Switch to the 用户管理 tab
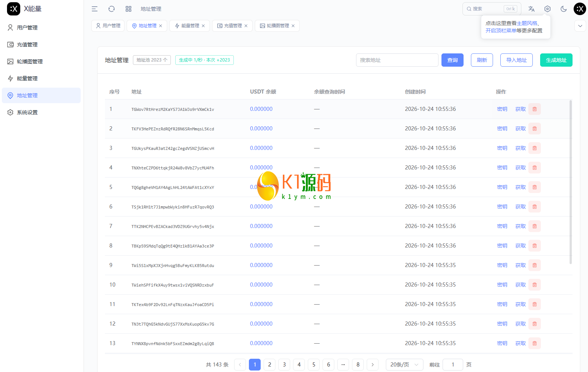This screenshot has height=372, width=588. click(x=108, y=26)
